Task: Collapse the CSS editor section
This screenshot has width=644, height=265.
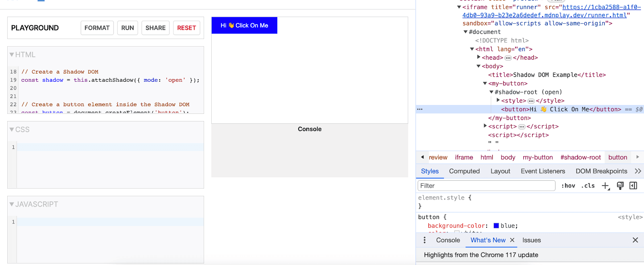Action: [12, 129]
